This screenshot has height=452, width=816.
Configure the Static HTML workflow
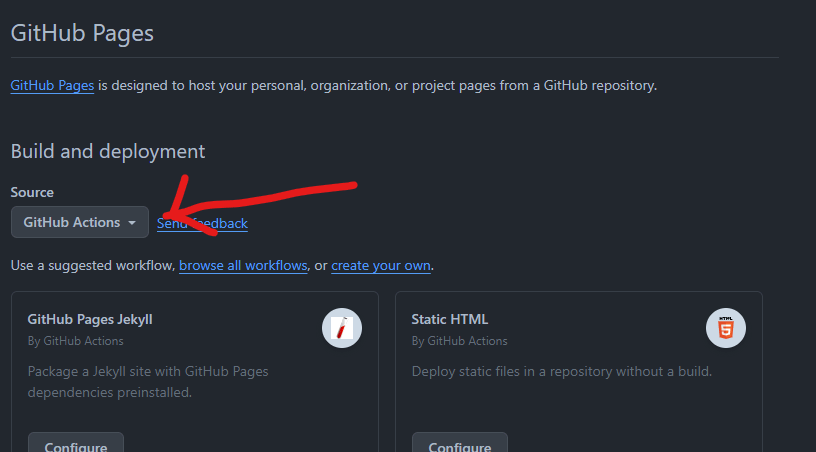(460, 443)
